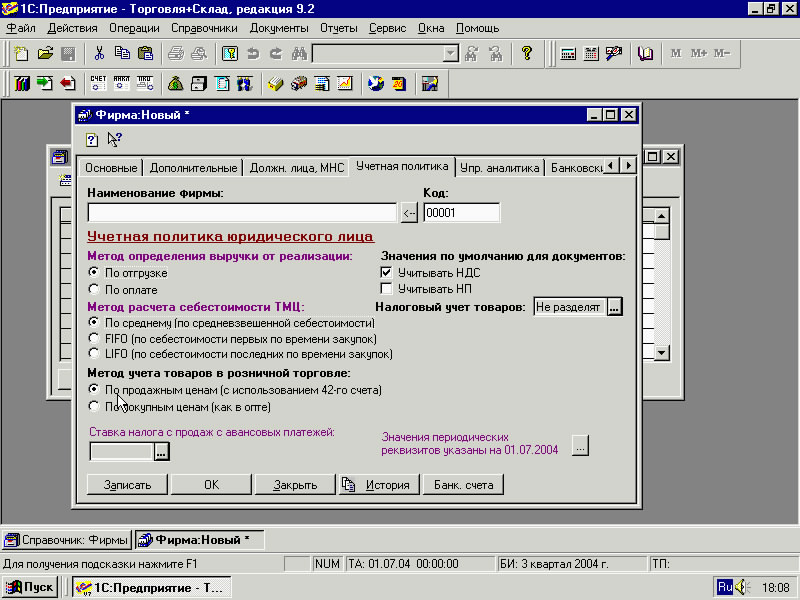The height and width of the screenshot is (600, 800).
Task: Open 'Налоговый учет товаров' selection button
Action: [x=614, y=307]
